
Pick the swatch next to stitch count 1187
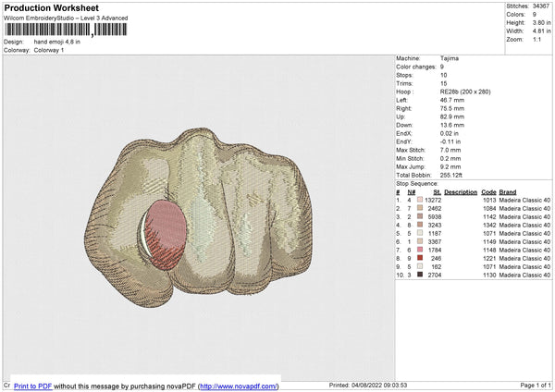[420, 233]
